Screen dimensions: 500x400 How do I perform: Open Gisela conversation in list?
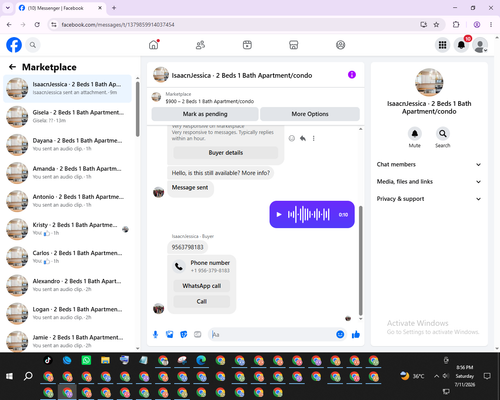pyautogui.click(x=67, y=117)
